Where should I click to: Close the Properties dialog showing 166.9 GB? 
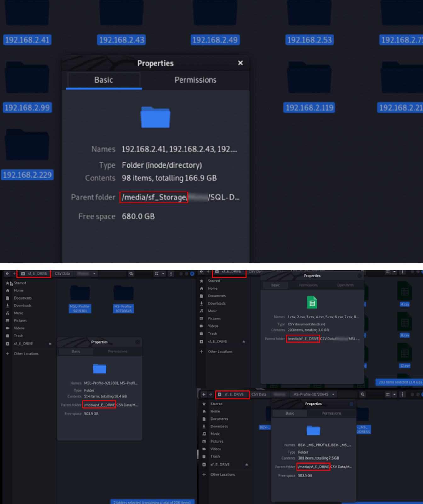(240, 63)
